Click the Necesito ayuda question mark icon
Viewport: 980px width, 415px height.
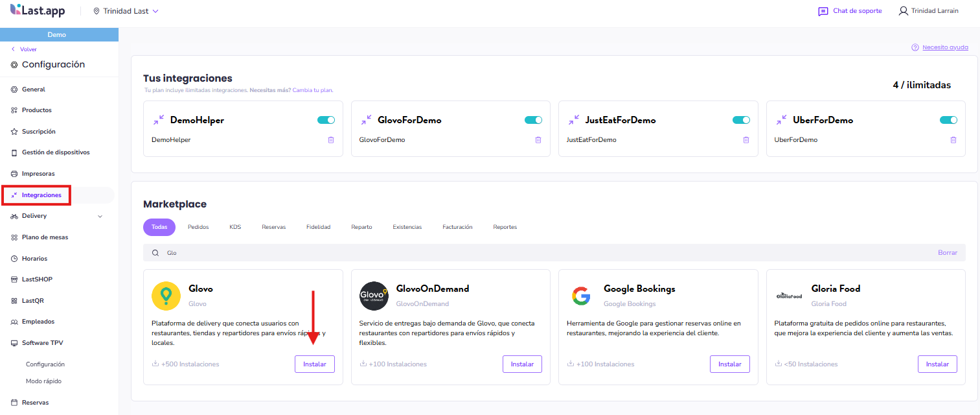tap(915, 47)
